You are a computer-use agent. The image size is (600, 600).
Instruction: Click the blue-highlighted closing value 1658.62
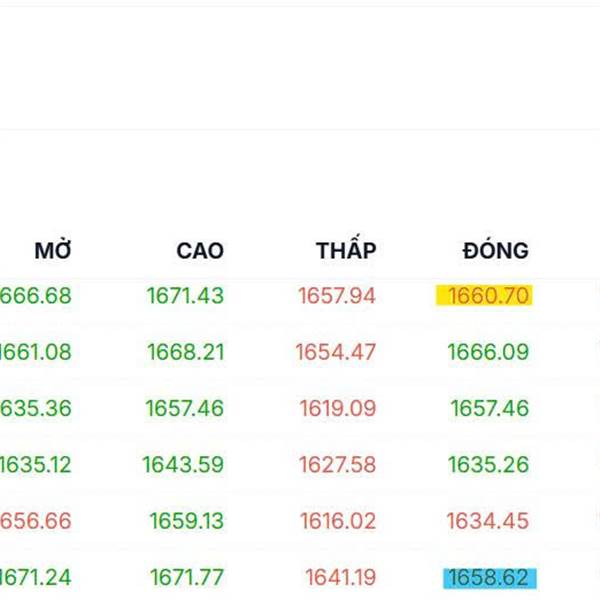[488, 578]
